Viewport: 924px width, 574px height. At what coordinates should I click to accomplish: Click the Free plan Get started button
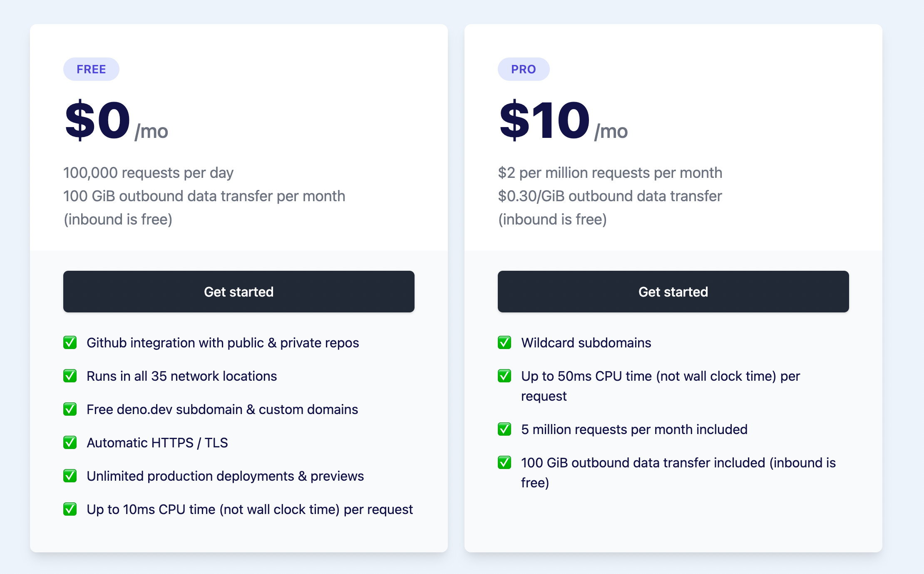(x=239, y=292)
